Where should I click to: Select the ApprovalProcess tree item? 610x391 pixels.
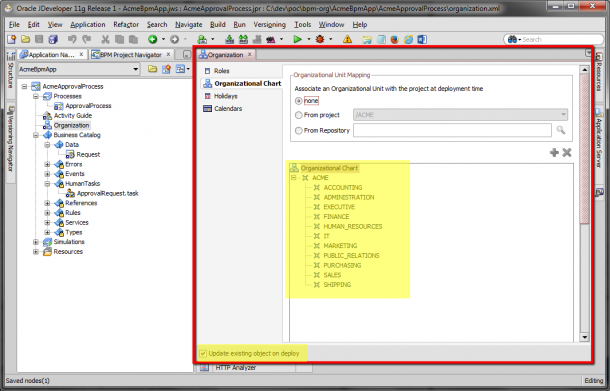(88, 106)
